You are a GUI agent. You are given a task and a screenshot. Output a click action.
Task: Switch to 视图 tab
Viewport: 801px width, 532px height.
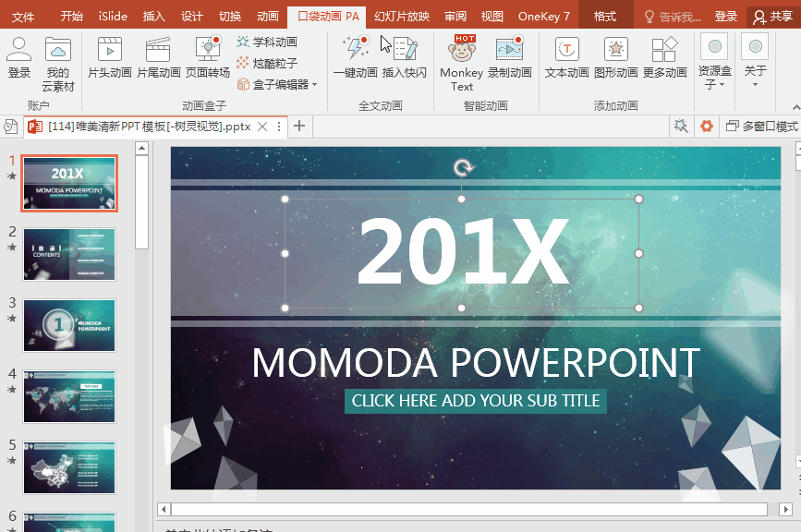click(x=492, y=17)
